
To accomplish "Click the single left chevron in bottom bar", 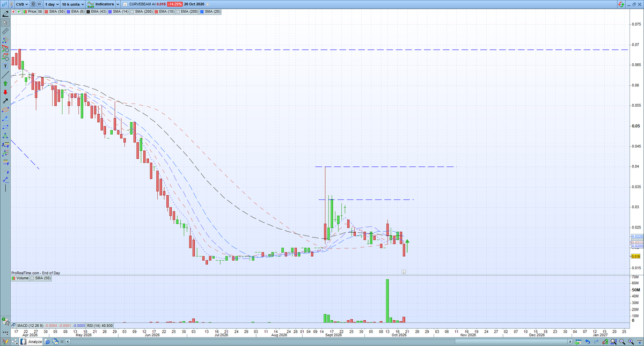I will [x=68, y=342].
